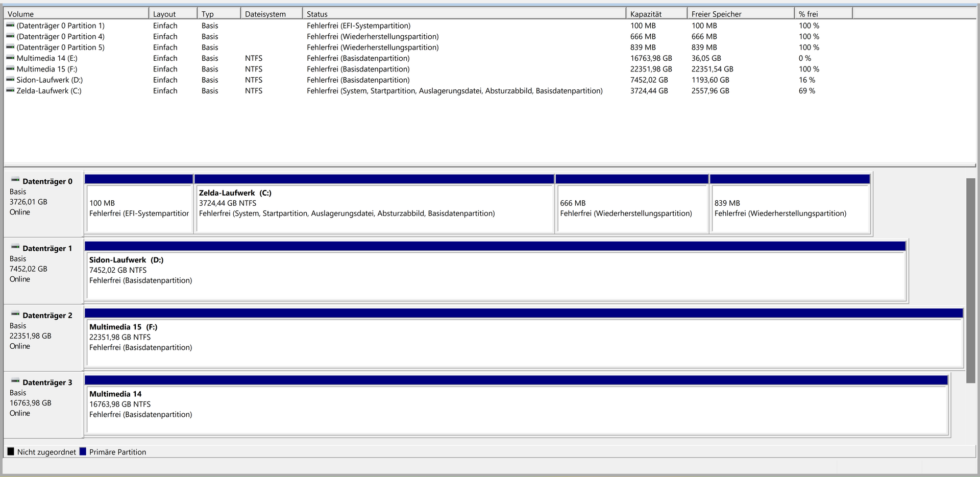
Task: Click the vertical scrollbar of the disk pane
Action: pos(970,281)
